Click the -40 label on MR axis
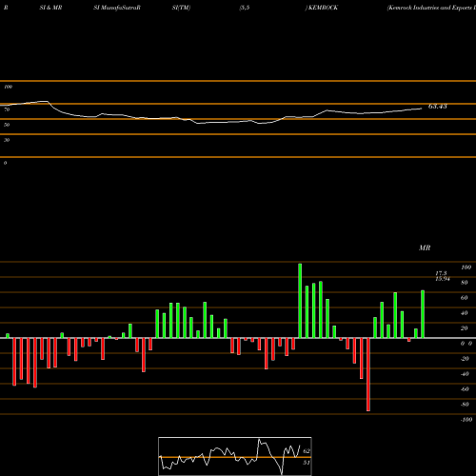The height and width of the screenshot is (476, 476). click(x=465, y=374)
